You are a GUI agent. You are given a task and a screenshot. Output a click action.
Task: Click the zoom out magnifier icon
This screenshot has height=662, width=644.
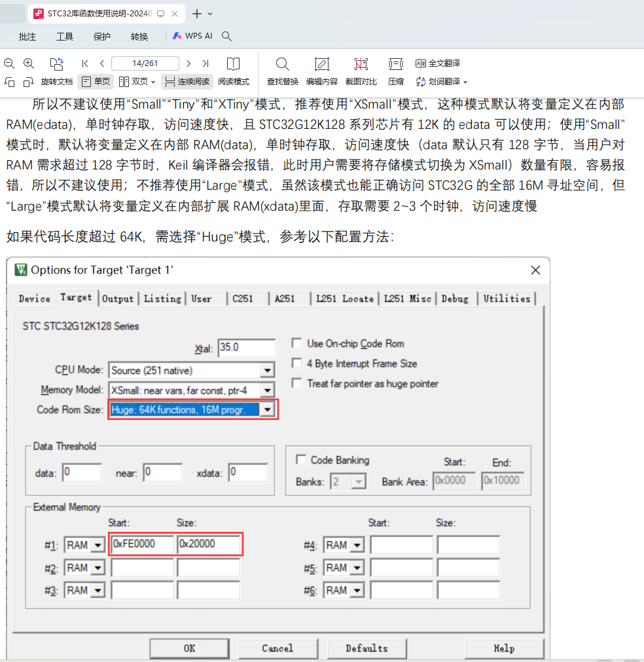tap(9, 63)
